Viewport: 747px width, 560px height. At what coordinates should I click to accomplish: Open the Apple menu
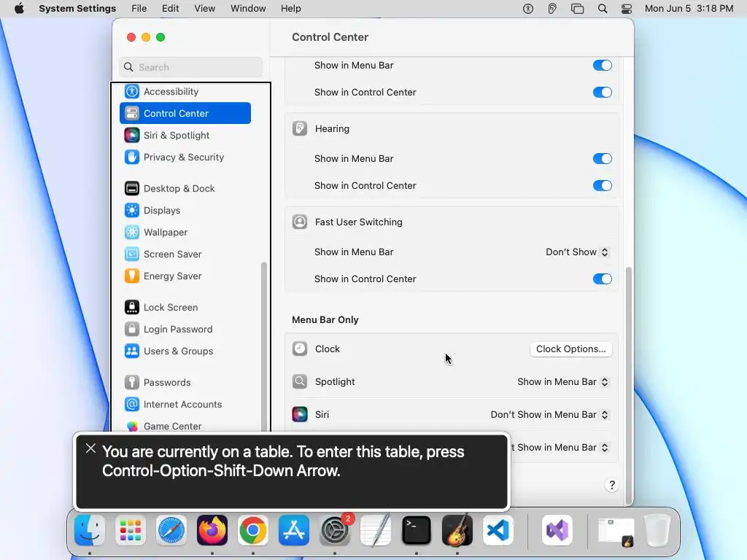click(19, 9)
